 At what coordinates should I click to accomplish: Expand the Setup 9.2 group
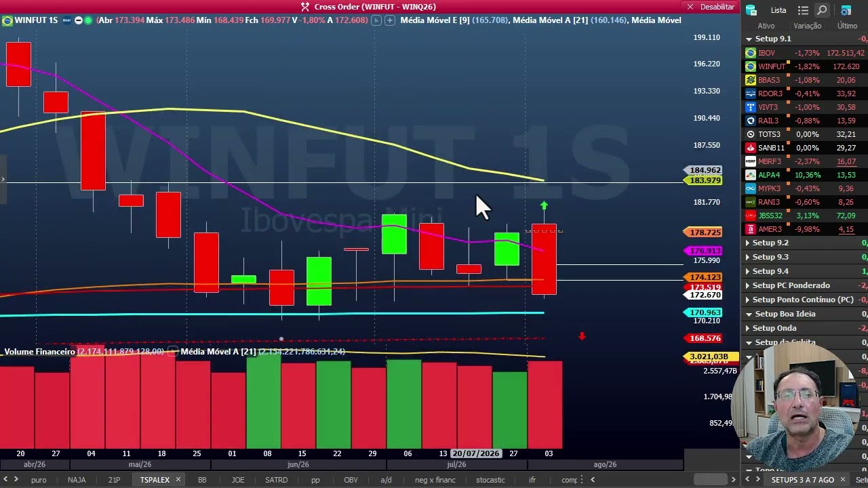(748, 243)
